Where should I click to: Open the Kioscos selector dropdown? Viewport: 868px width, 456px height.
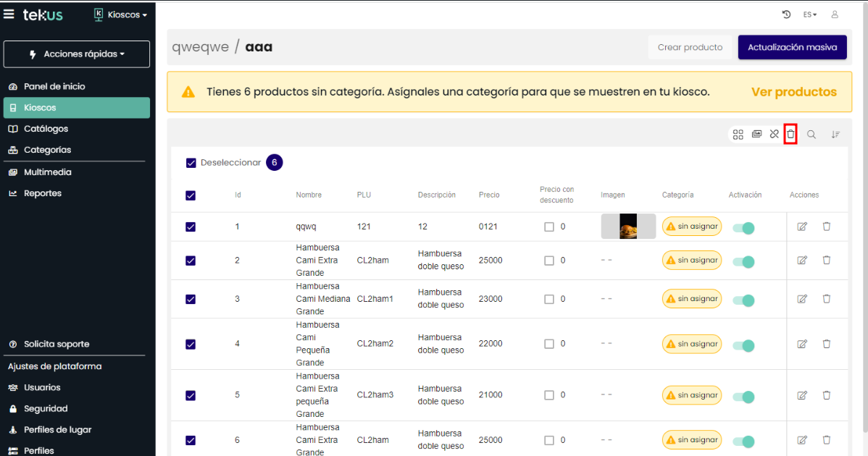coord(121,14)
